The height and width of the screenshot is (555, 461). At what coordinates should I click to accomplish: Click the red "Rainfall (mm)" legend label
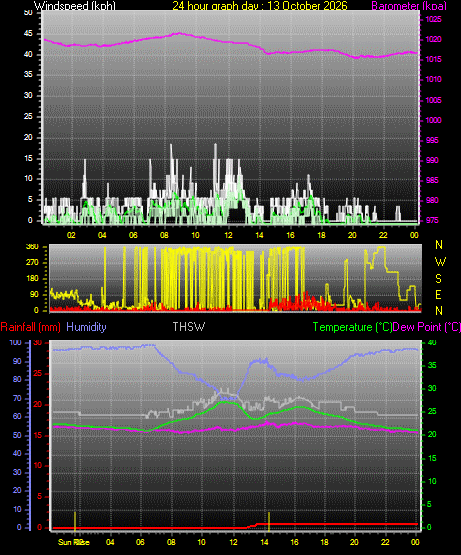point(30,327)
